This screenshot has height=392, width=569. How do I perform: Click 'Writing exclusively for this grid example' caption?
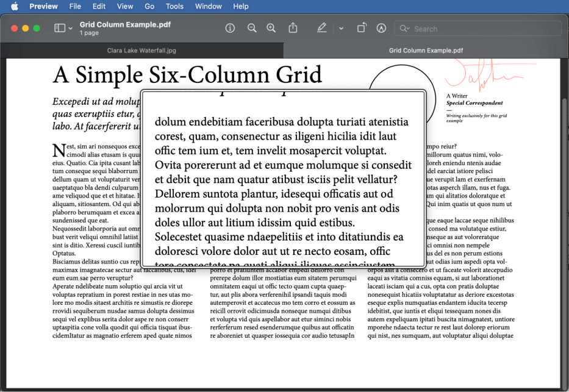[x=476, y=118]
